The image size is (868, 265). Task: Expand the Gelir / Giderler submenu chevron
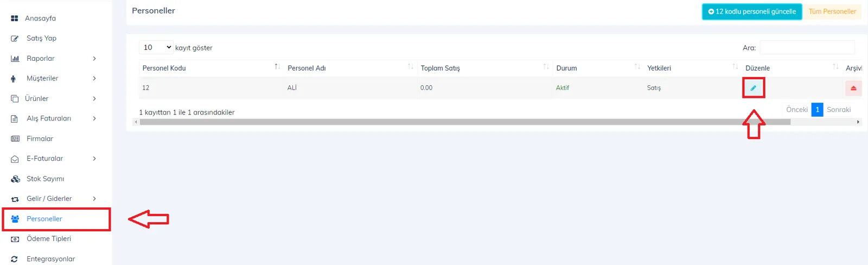pos(94,199)
